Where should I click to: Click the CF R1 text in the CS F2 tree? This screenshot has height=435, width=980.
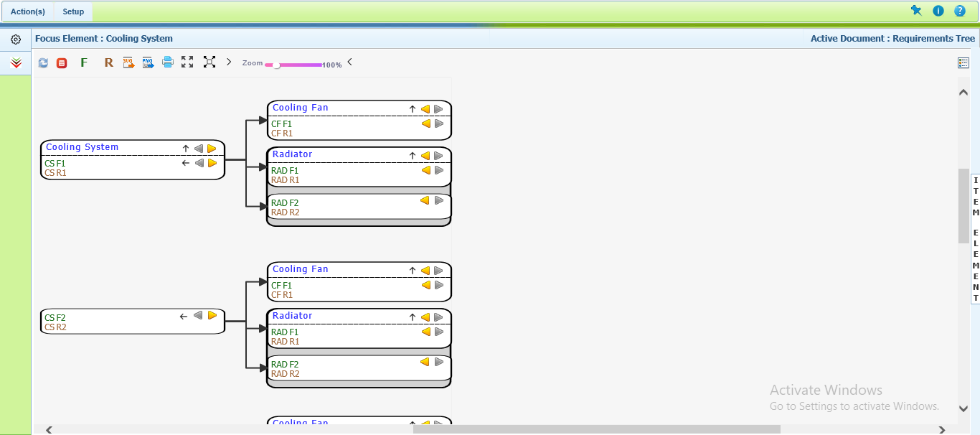[x=282, y=295]
